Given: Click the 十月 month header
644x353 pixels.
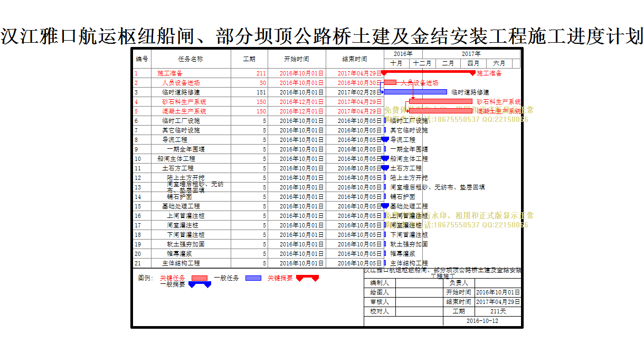Looking at the screenshot, I should click(x=396, y=63).
